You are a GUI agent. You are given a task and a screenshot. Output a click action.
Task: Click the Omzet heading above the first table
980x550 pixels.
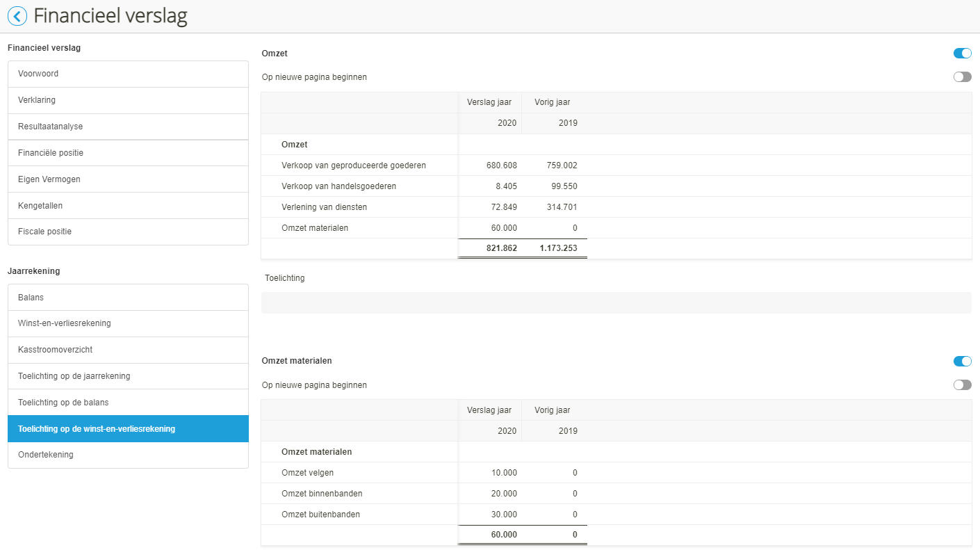275,54
